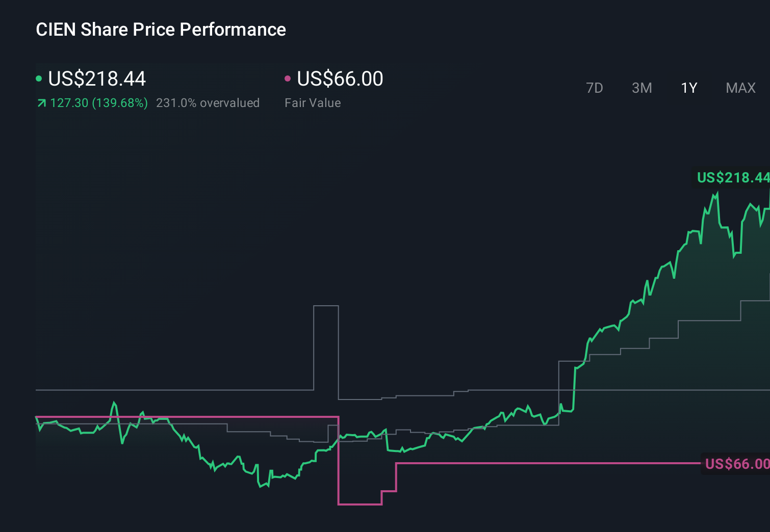This screenshot has height=532, width=770.
Task: Click the upward trend arrow icon
Action: (x=41, y=102)
